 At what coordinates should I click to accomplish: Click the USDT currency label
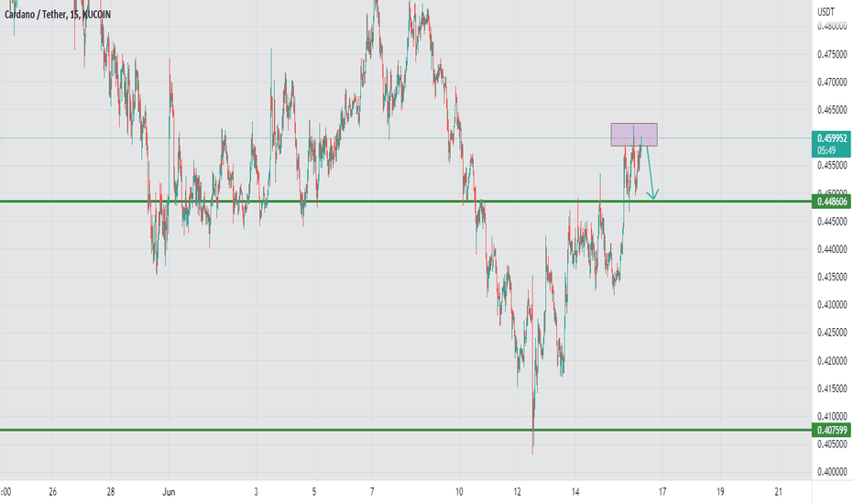[x=826, y=11]
